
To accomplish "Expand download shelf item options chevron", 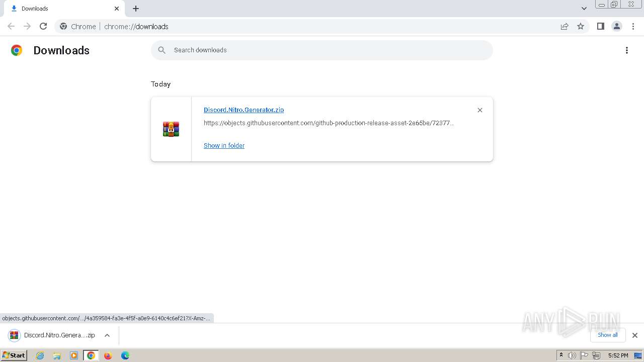I will 107,335.
